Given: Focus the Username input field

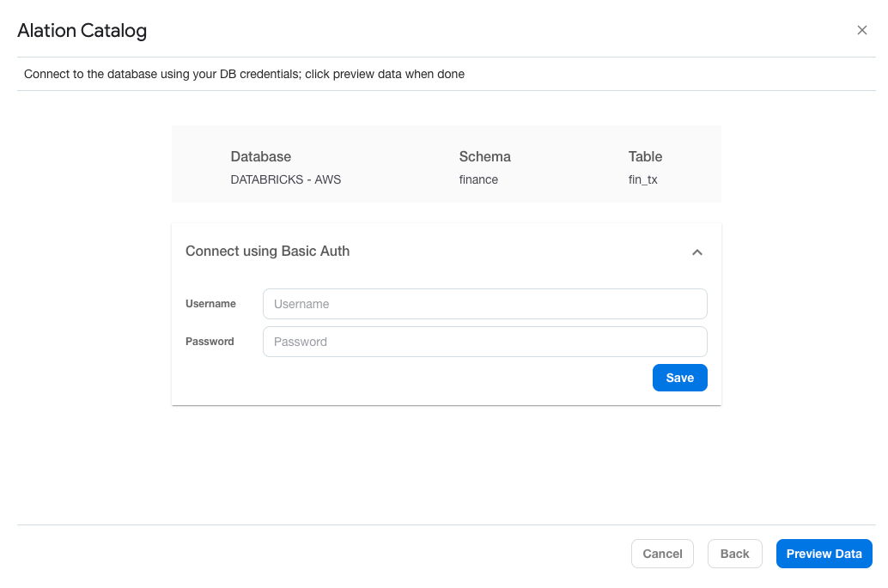Looking at the screenshot, I should pyautogui.click(x=484, y=304).
